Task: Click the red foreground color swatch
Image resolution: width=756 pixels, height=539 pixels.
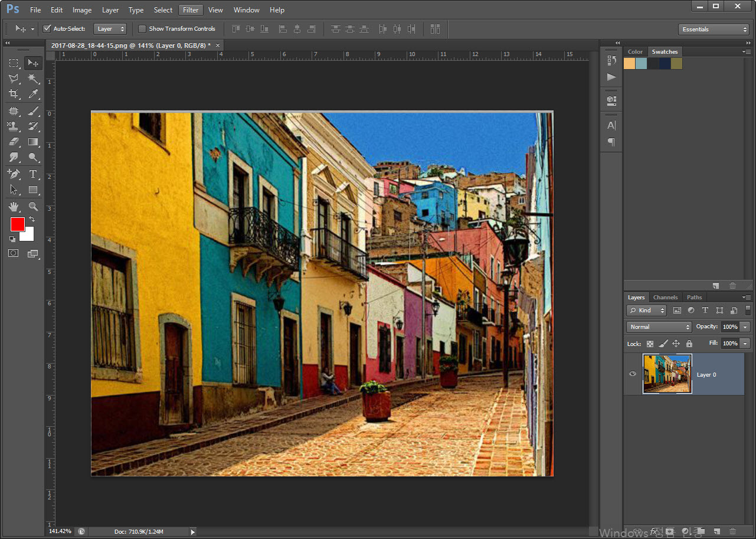Action: click(x=17, y=224)
